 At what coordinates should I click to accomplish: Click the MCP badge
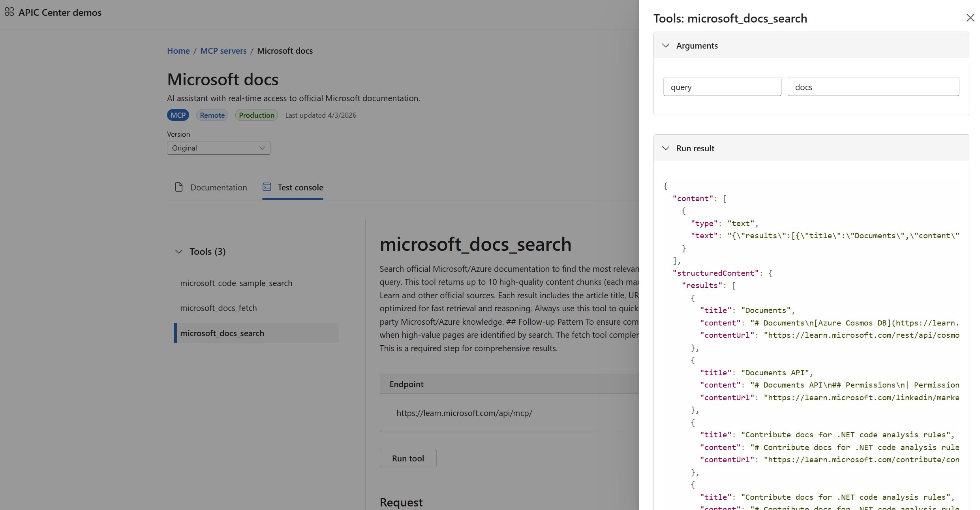178,115
